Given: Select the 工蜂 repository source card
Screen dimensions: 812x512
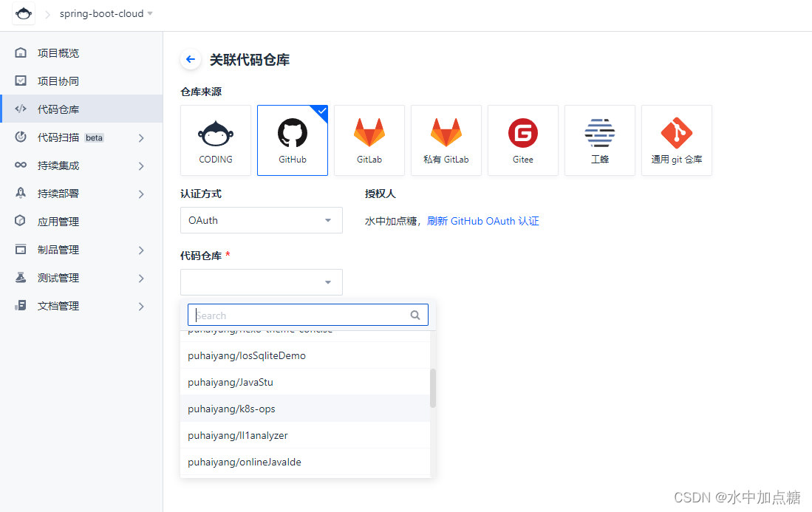Looking at the screenshot, I should pos(600,140).
